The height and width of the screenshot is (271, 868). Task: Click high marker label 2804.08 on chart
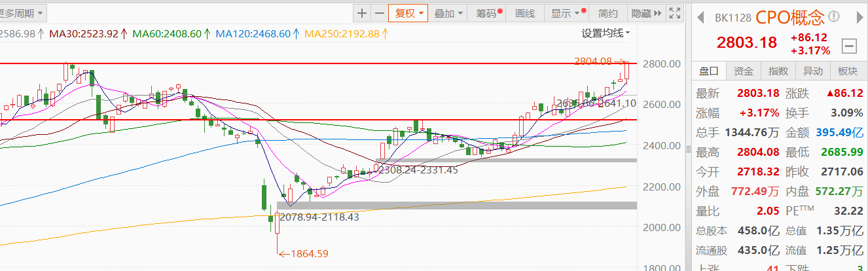pos(593,61)
